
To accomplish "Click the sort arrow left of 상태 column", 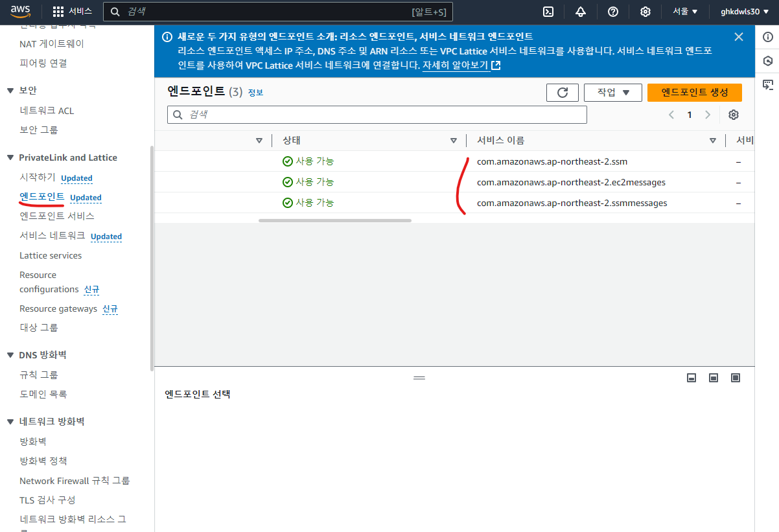I will 259,141.
